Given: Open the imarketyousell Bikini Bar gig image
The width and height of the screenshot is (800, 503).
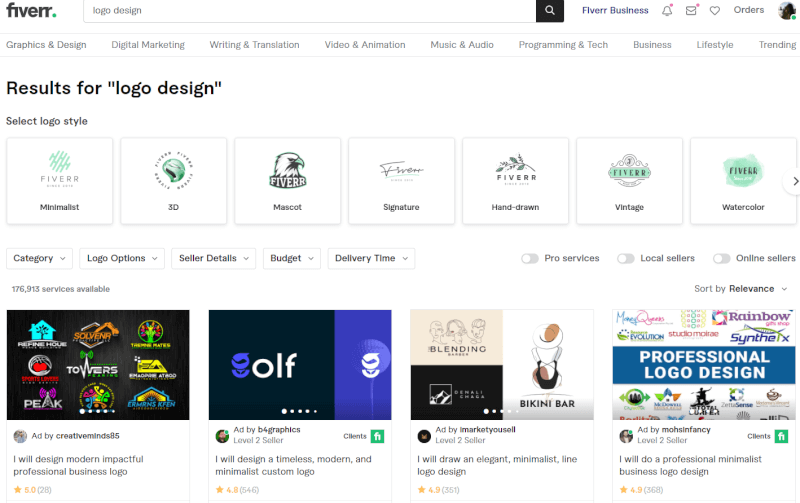Looking at the screenshot, I should (x=502, y=365).
